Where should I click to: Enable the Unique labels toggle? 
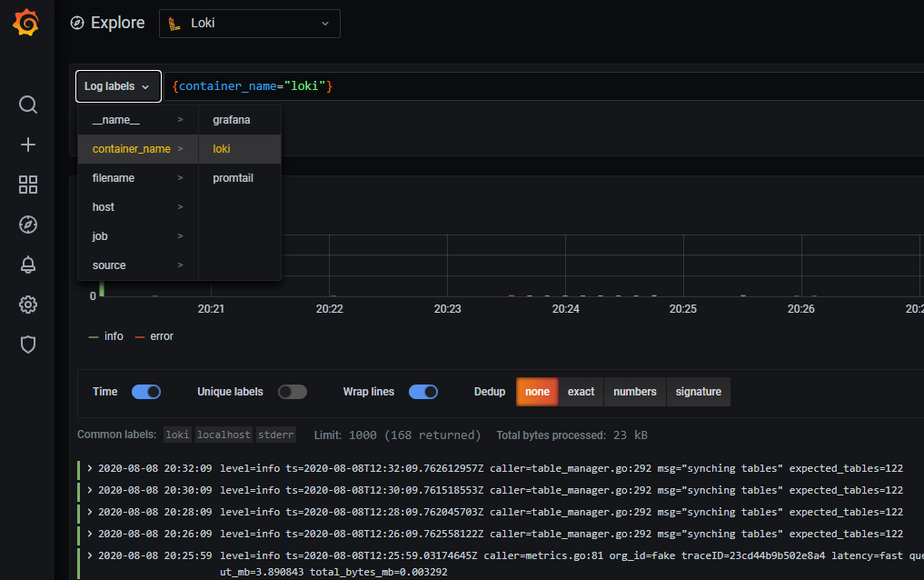pos(292,391)
